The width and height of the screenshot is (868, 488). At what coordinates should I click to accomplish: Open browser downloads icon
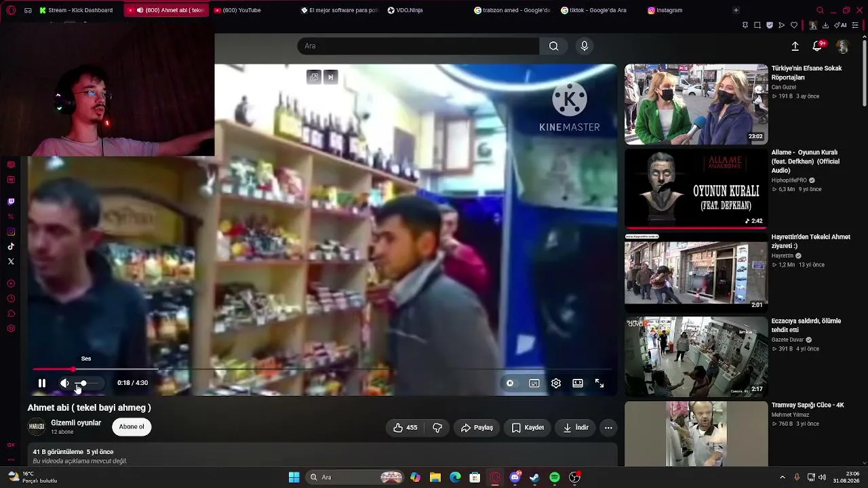pyautogui.click(x=825, y=26)
